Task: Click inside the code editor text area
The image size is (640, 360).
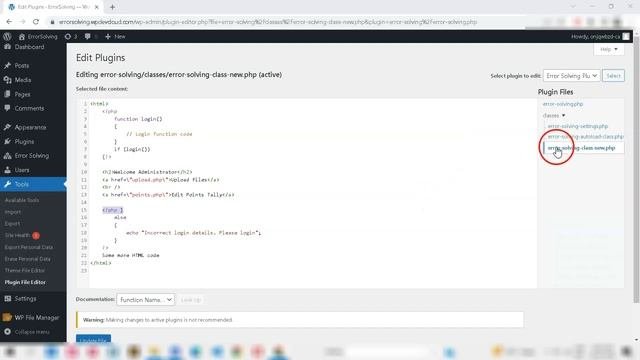Action: coord(313,193)
